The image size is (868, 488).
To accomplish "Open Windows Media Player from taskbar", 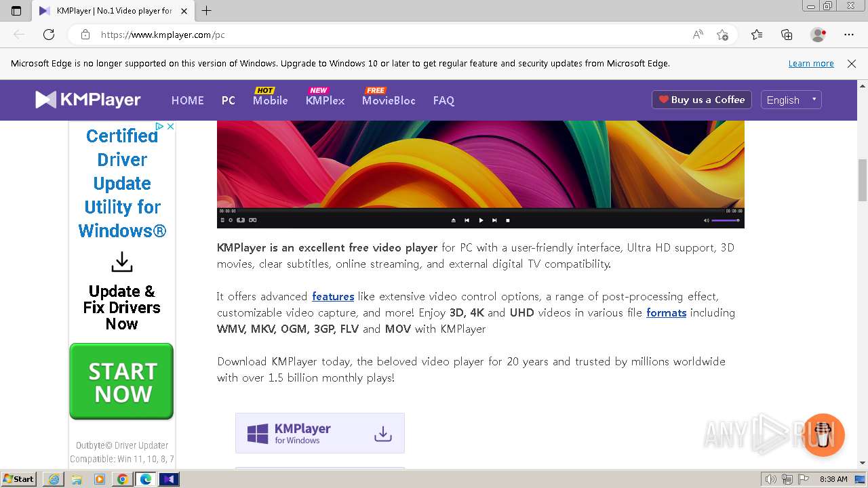I will (100, 479).
